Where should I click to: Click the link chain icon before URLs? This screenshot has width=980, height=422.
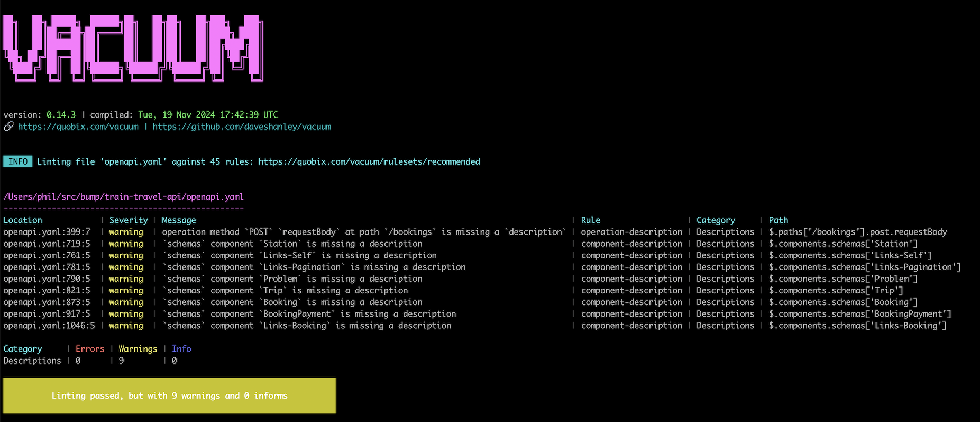8,127
